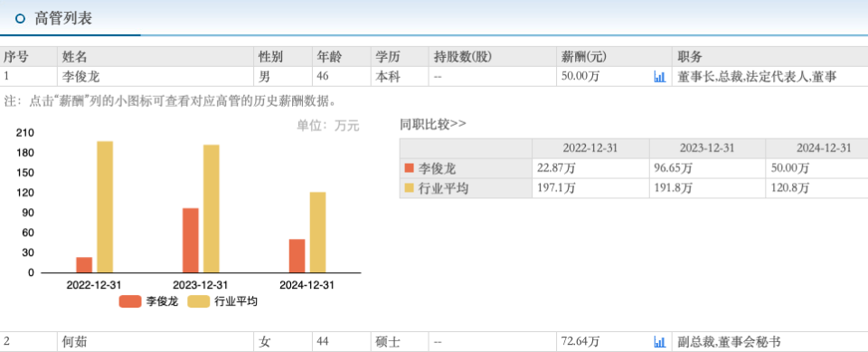The width and height of the screenshot is (868, 352).
Task: Click the 职务 column header
Action: click(x=770, y=56)
